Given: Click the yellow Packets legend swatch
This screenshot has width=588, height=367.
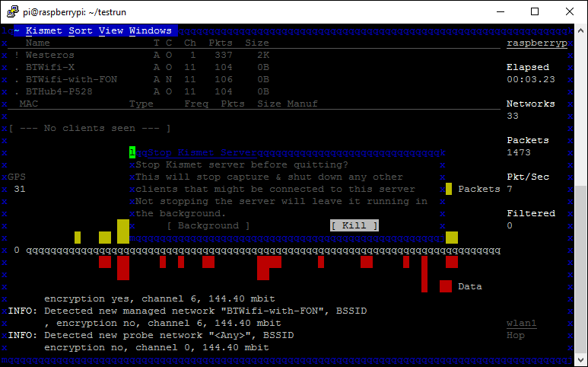Looking at the screenshot, I should click(449, 189).
